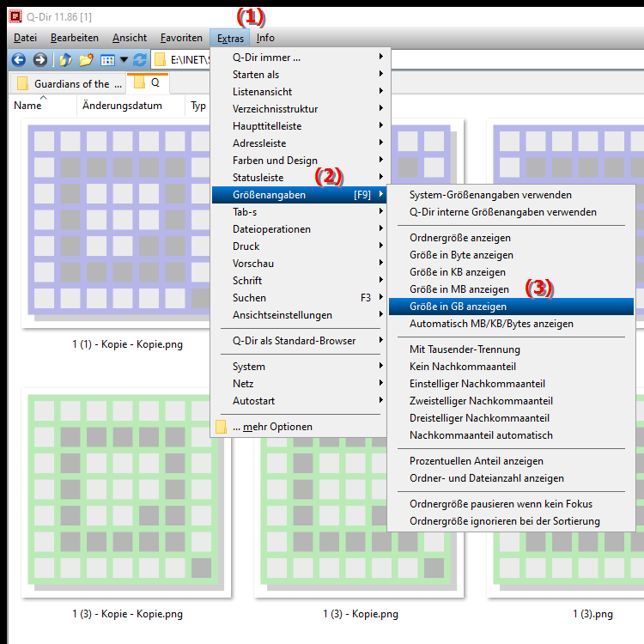Screen dimensions: 644x644
Task: Expand the Verzeichnisstruktur submenu
Action: click(x=300, y=109)
